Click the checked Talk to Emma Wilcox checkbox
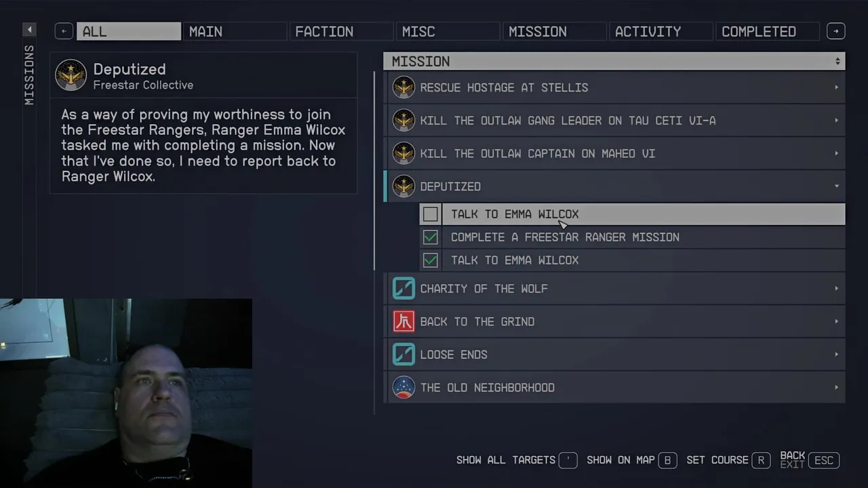Viewport: 868px width, 488px height. 430,260
